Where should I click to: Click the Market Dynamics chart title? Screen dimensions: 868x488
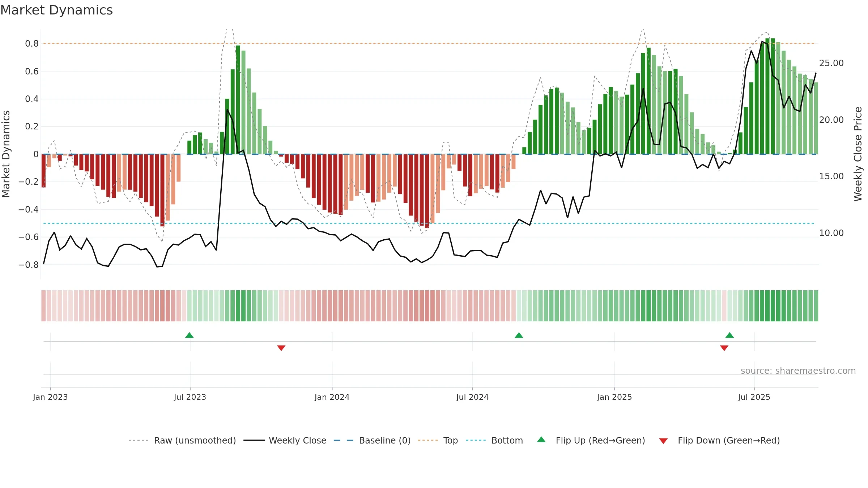point(56,10)
